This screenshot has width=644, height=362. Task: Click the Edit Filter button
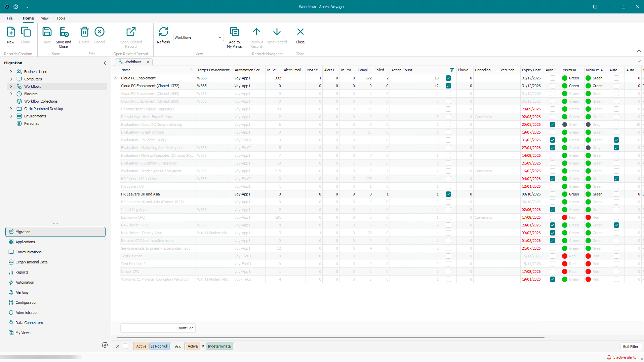[631, 347]
